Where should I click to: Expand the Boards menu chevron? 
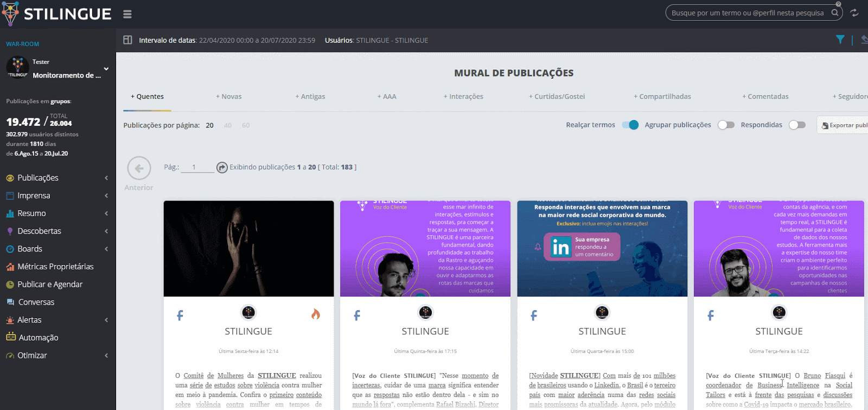point(106,249)
